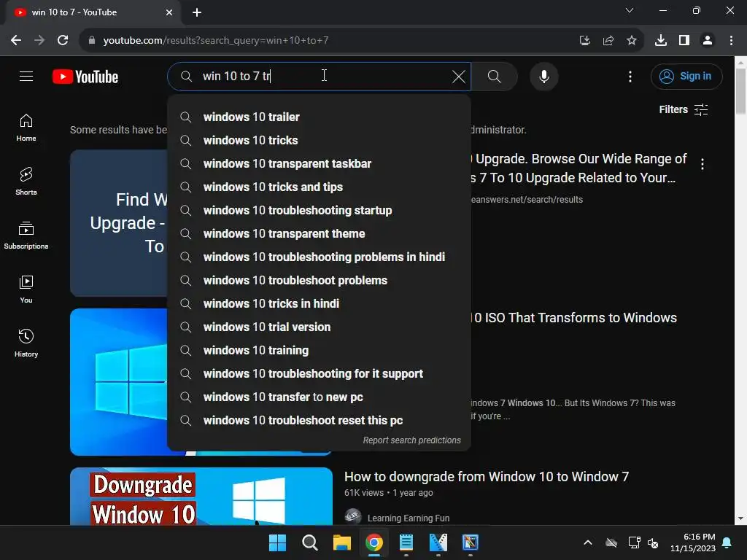Open YouTube settings three-dot menu
Screen dimensions: 747x560
(630, 76)
